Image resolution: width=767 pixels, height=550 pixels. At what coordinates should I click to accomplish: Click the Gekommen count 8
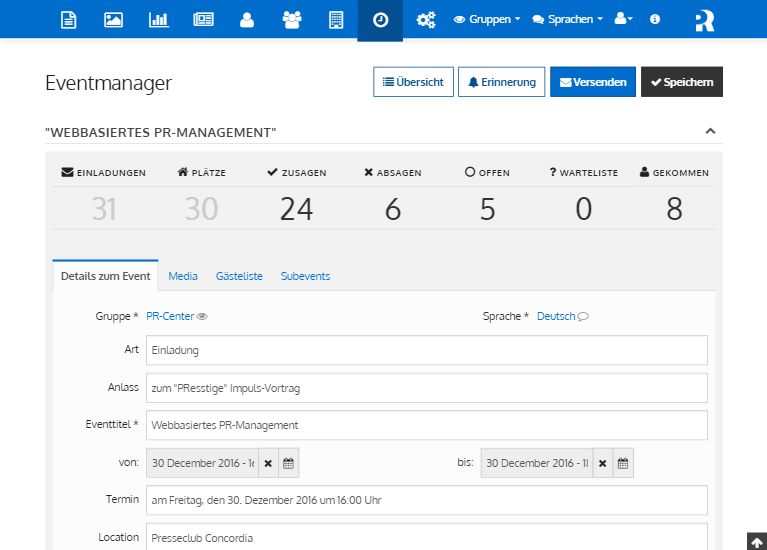coord(674,209)
